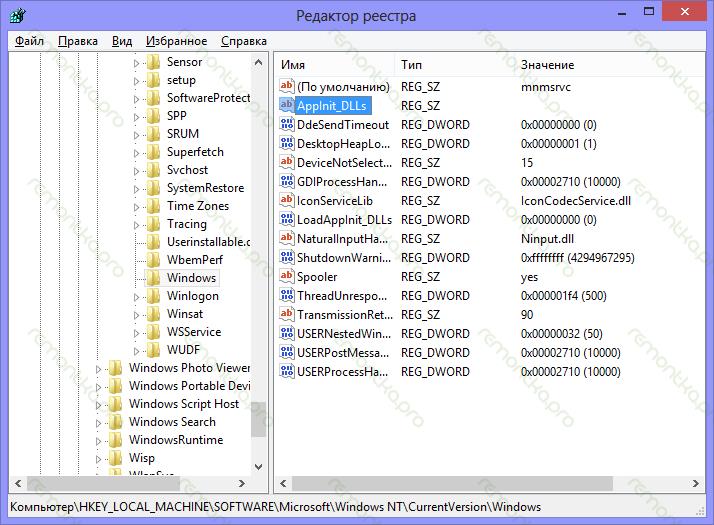Select the WUDF folder icon
The width and height of the screenshot is (714, 525).
tap(153, 350)
